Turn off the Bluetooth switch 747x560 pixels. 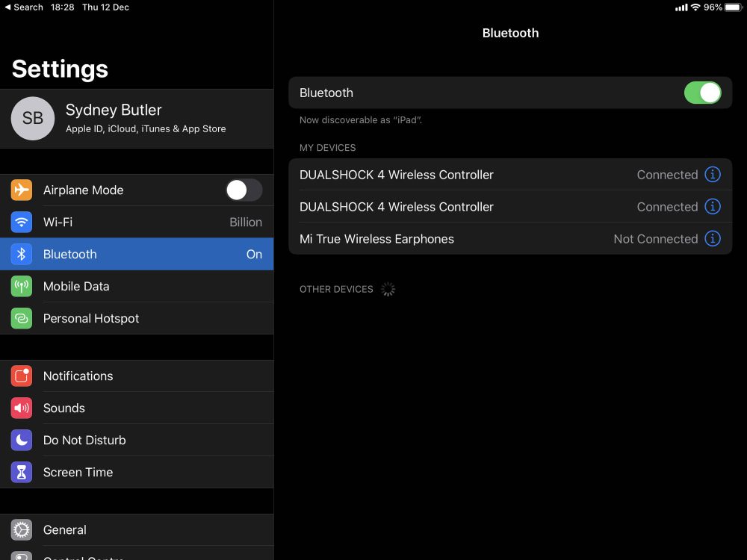[702, 93]
